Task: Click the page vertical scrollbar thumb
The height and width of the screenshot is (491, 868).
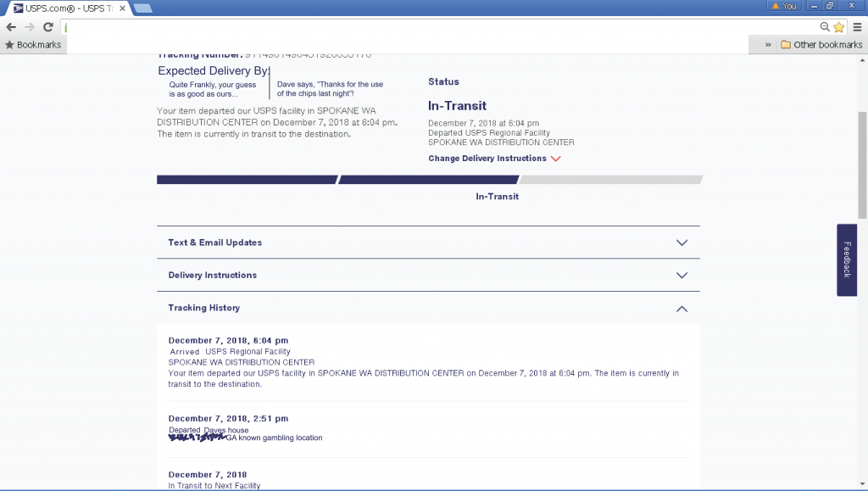Action: pos(862,165)
